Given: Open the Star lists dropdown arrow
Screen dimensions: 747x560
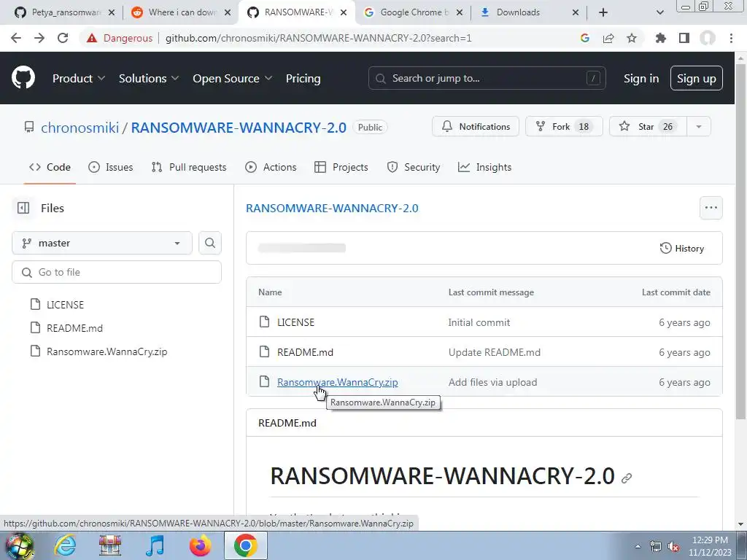Looking at the screenshot, I should (699, 127).
